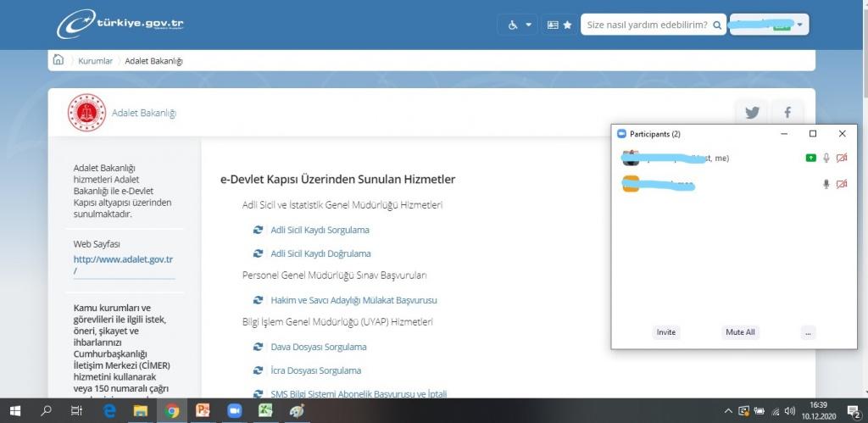Expand the accessibility dropdown in the header

point(521,25)
